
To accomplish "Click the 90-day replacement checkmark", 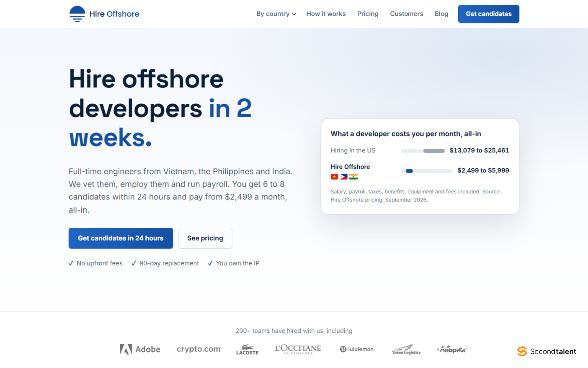I will 134,263.
